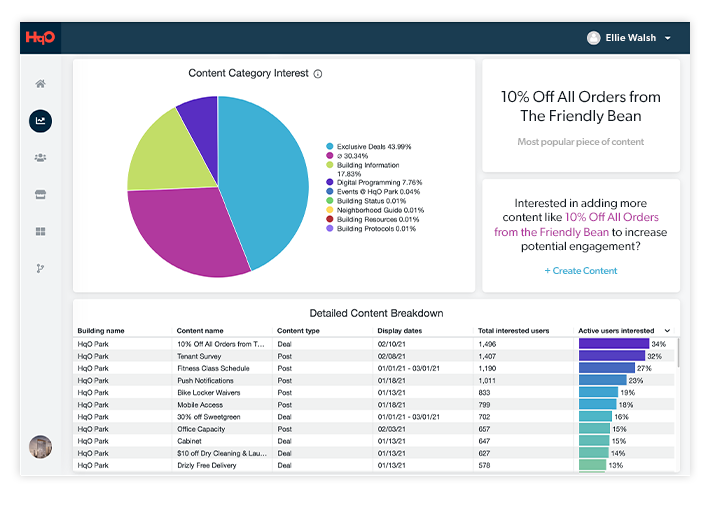This screenshot has width=712, height=515.
Task: Click the HqO logo
Action: coord(40,38)
